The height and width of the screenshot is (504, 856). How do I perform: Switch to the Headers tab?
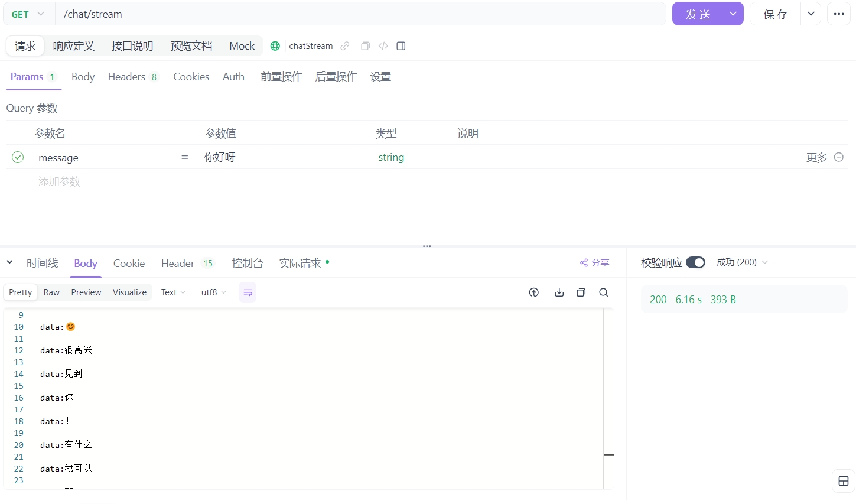(x=126, y=76)
